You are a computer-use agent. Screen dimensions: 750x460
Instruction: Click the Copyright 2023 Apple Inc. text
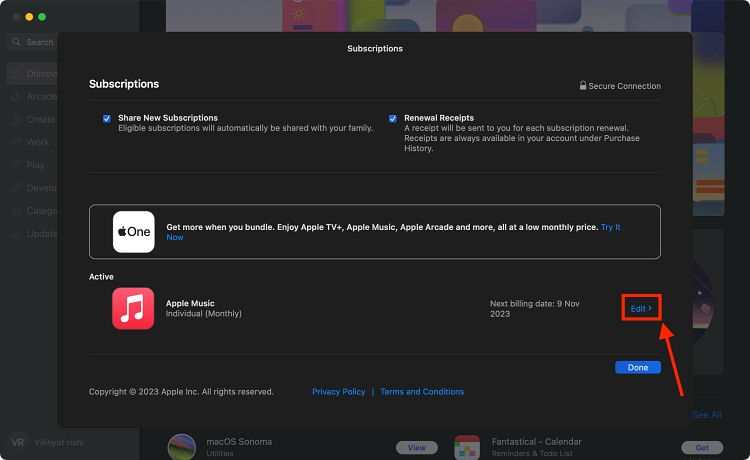(181, 392)
